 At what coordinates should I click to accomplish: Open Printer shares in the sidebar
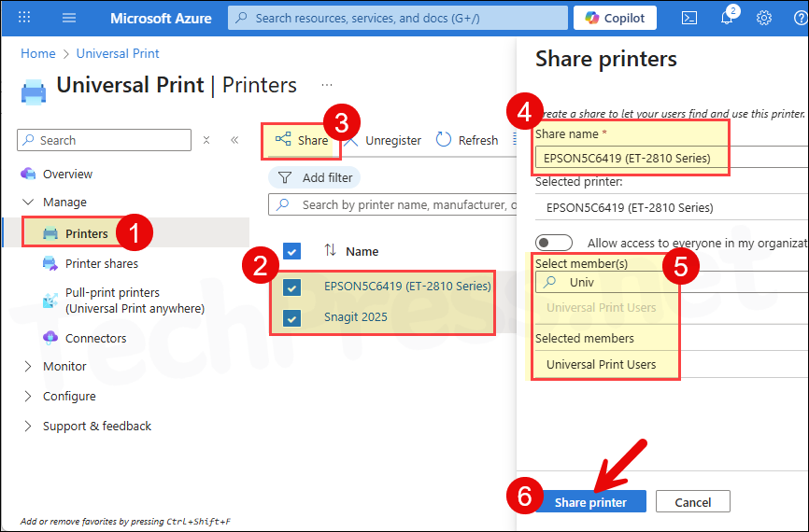102,263
